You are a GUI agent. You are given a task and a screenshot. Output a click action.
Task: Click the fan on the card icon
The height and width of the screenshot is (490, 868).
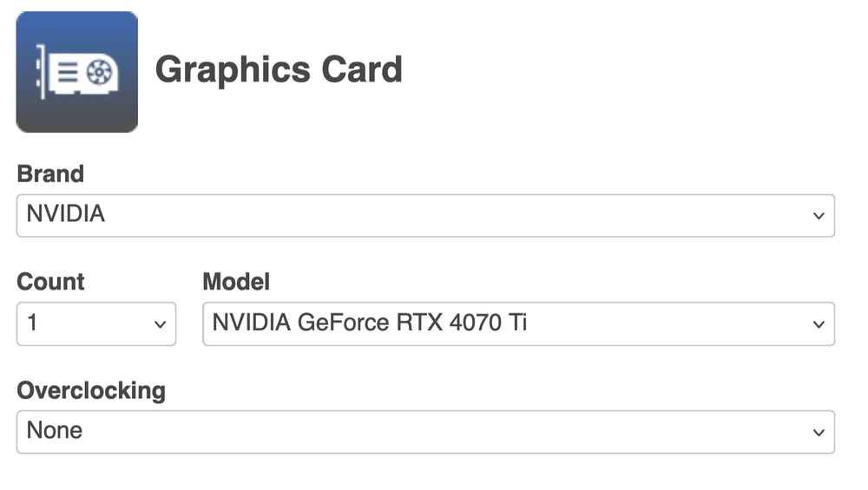(99, 73)
